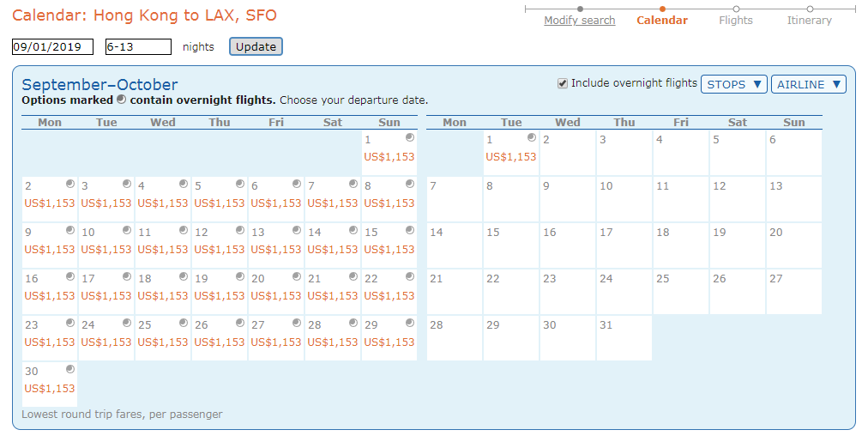The width and height of the screenshot is (868, 442).
Task: Click the departure date field 09/01/2019
Action: pyautogui.click(x=52, y=46)
